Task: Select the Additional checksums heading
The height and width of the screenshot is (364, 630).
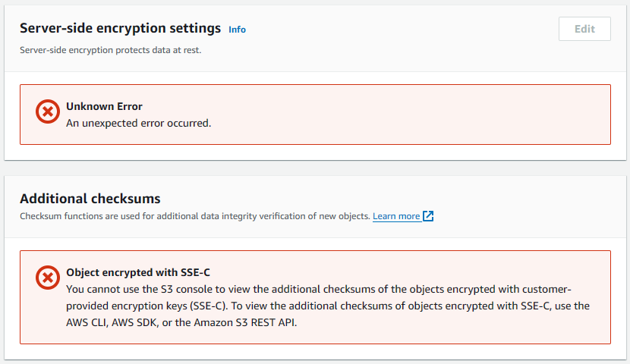Action: (90, 198)
